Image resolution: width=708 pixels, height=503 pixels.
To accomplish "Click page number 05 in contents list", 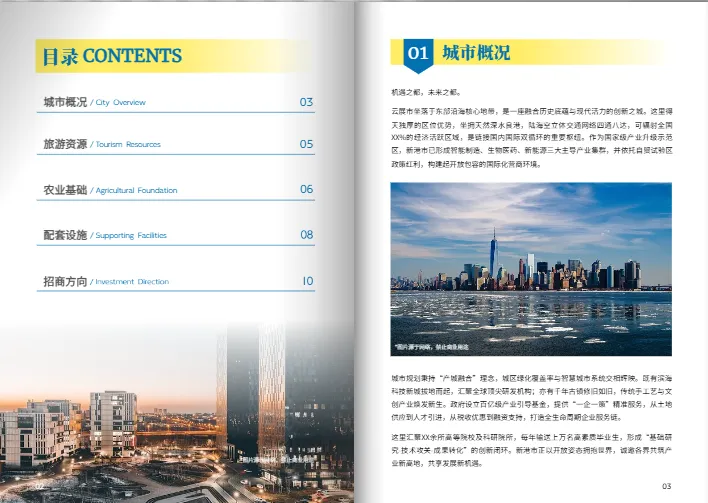I will [x=307, y=144].
